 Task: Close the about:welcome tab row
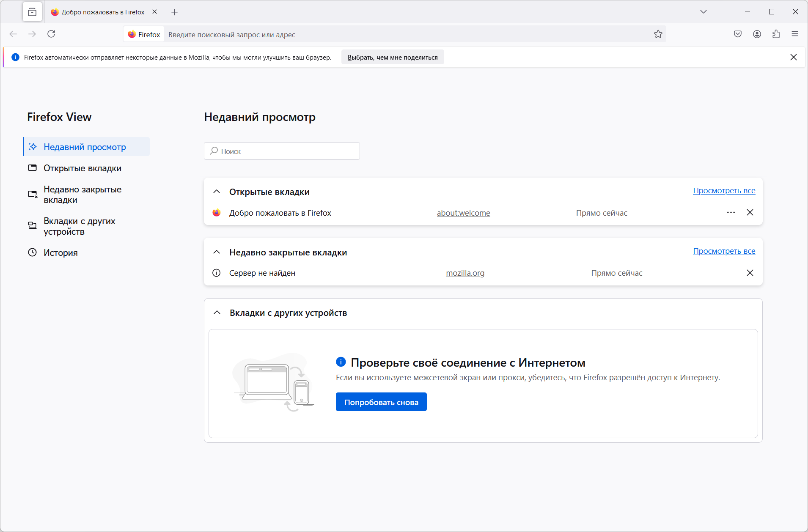pyautogui.click(x=750, y=212)
